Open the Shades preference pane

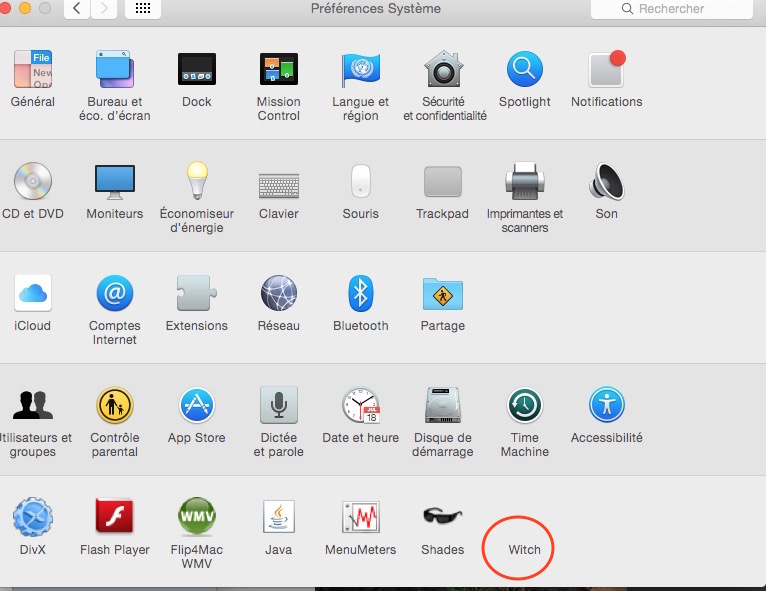(442, 518)
